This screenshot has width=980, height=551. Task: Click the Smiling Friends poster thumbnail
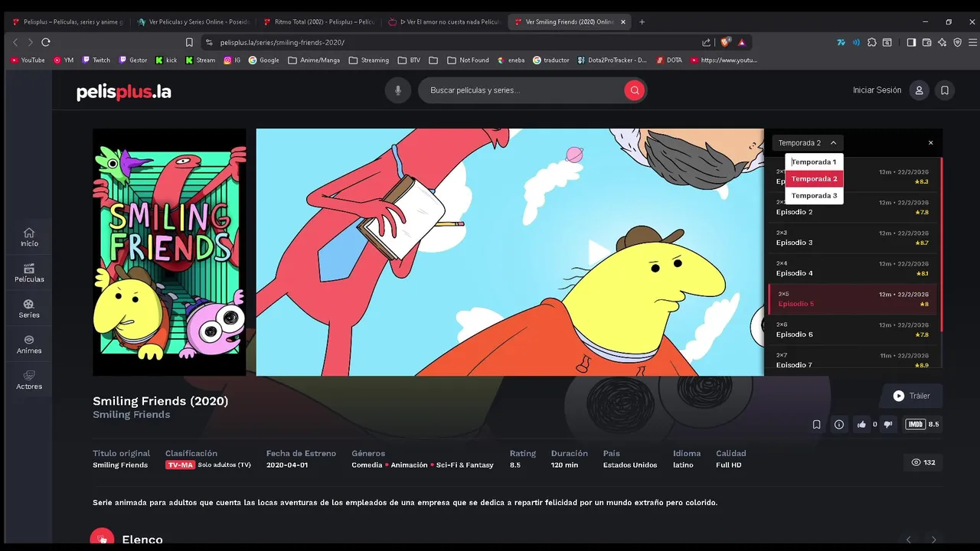click(x=169, y=252)
